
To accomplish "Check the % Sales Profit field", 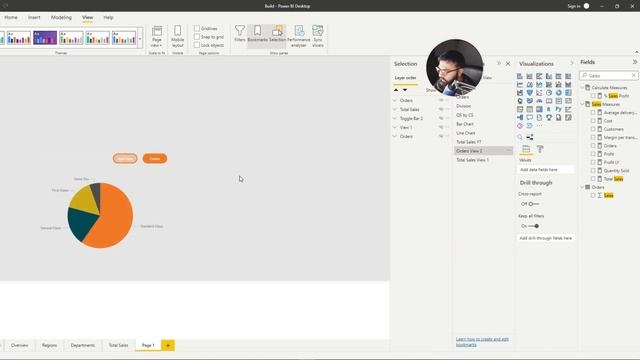I will [593, 96].
